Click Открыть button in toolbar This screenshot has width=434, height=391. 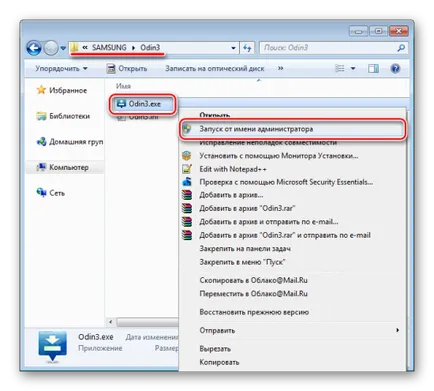click(x=127, y=69)
